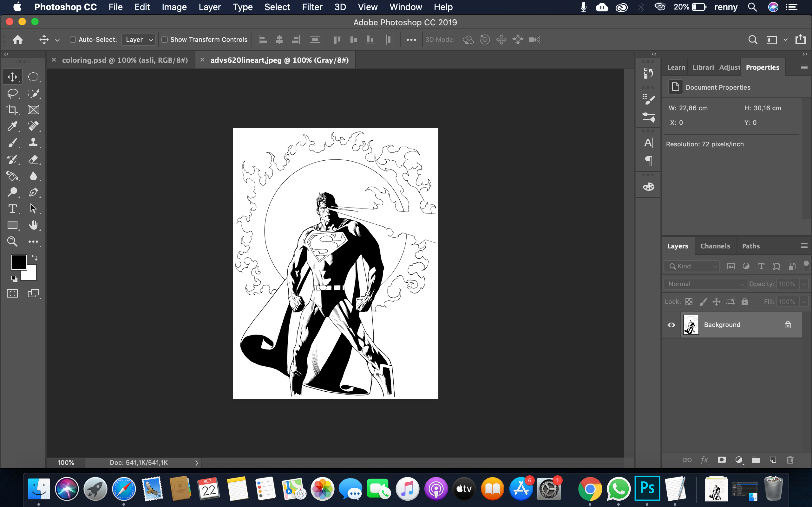Open the Filter menu

(x=312, y=7)
